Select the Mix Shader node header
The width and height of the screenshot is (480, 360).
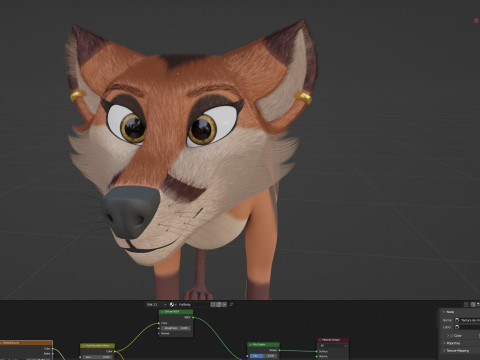pyautogui.click(x=263, y=344)
